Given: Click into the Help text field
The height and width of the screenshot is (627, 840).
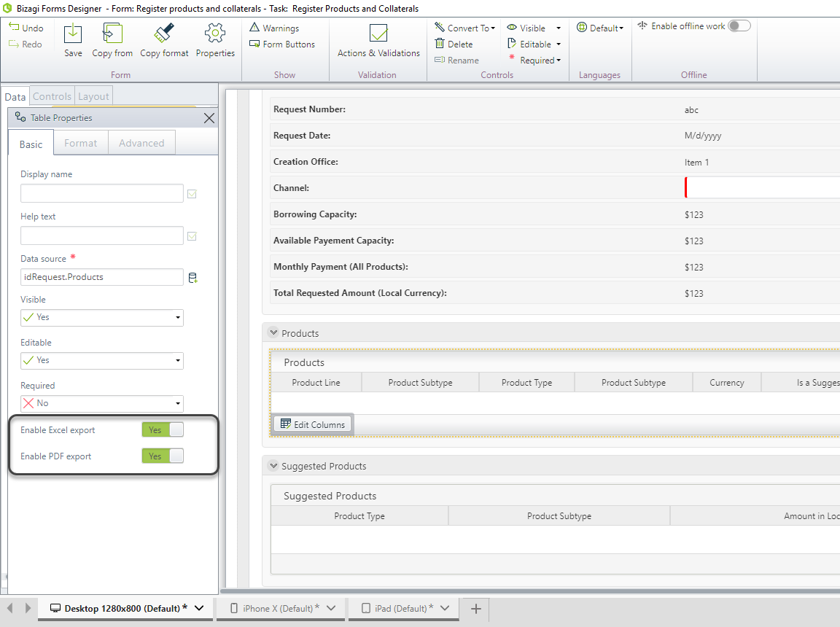Looking at the screenshot, I should [102, 235].
